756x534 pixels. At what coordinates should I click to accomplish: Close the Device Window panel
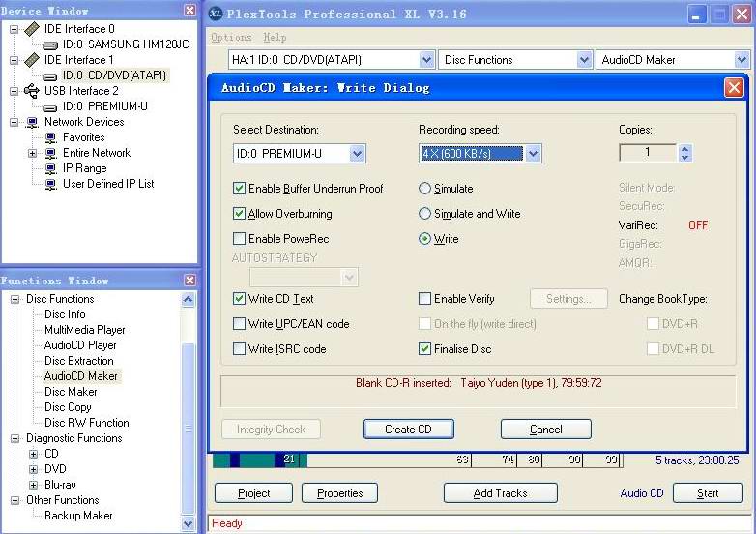pos(190,10)
